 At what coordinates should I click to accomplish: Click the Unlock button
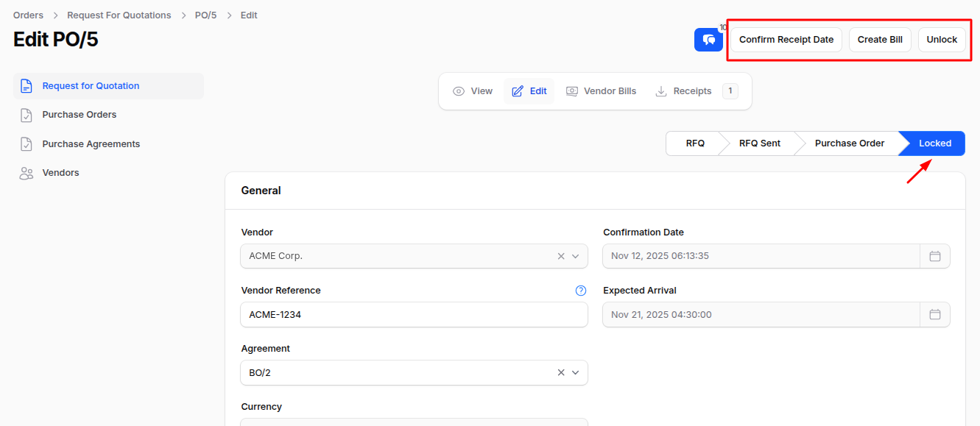[942, 40]
